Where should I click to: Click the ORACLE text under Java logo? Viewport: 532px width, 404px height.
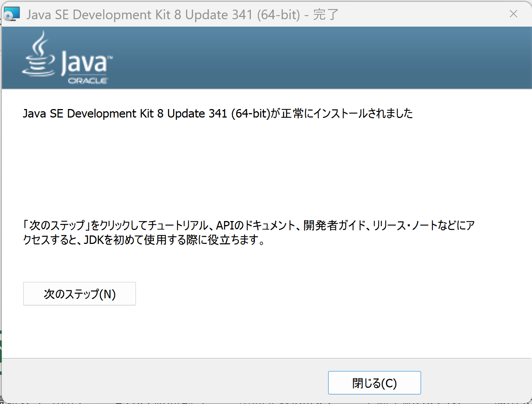[x=88, y=81]
